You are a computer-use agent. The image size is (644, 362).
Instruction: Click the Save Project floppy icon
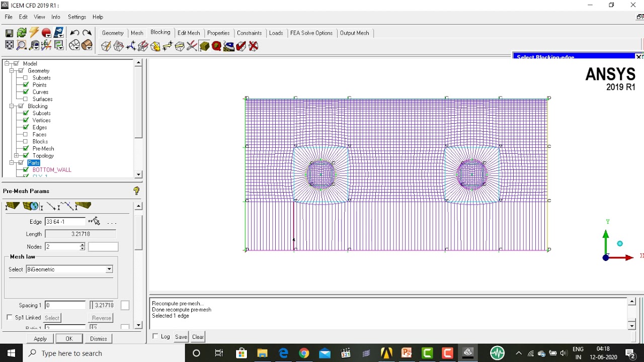pyautogui.click(x=9, y=33)
